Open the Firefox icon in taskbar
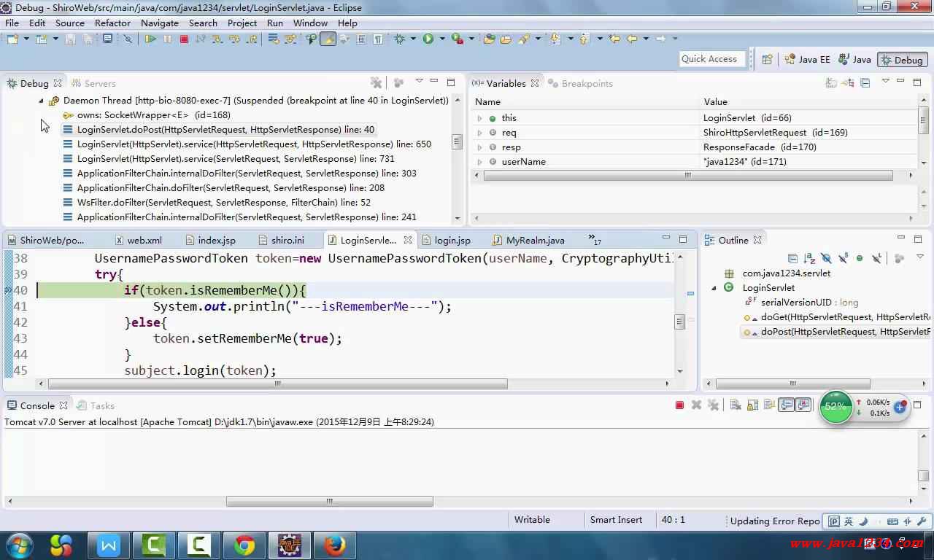 pos(334,545)
